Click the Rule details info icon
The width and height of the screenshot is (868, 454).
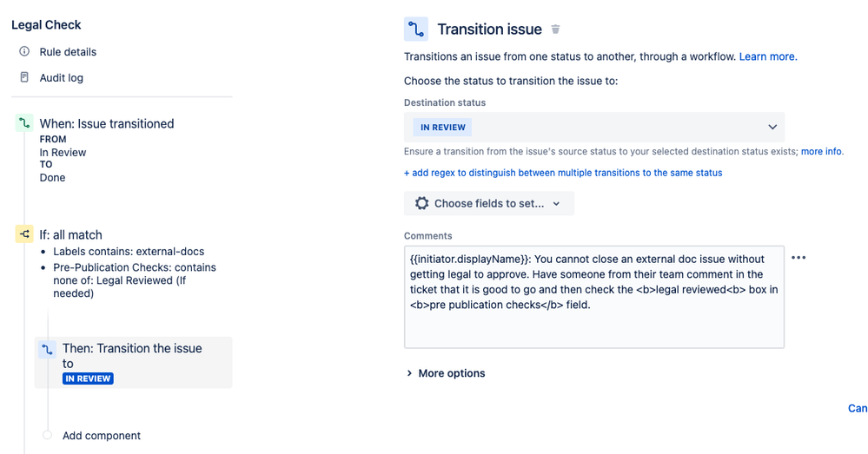coord(24,51)
